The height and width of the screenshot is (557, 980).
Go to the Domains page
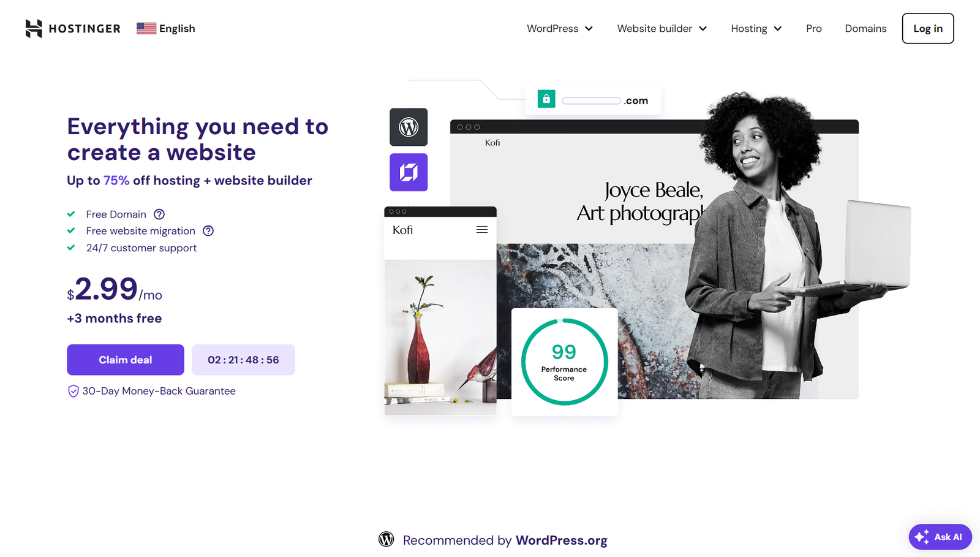pyautogui.click(x=865, y=28)
